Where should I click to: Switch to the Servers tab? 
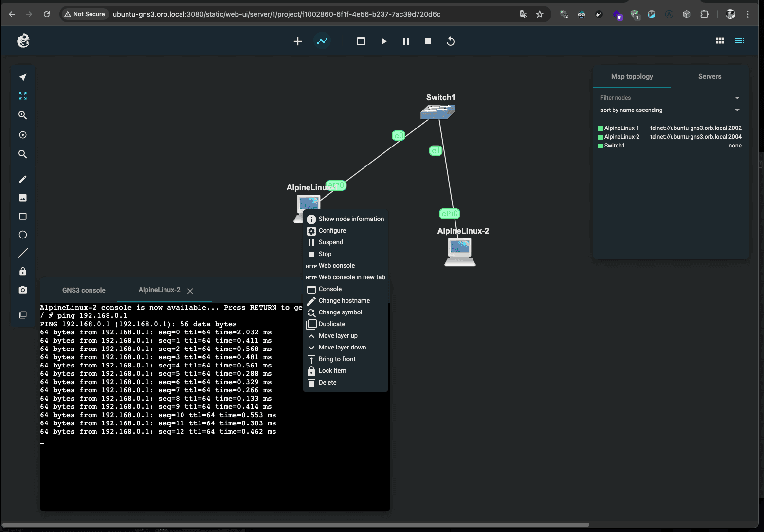709,76
